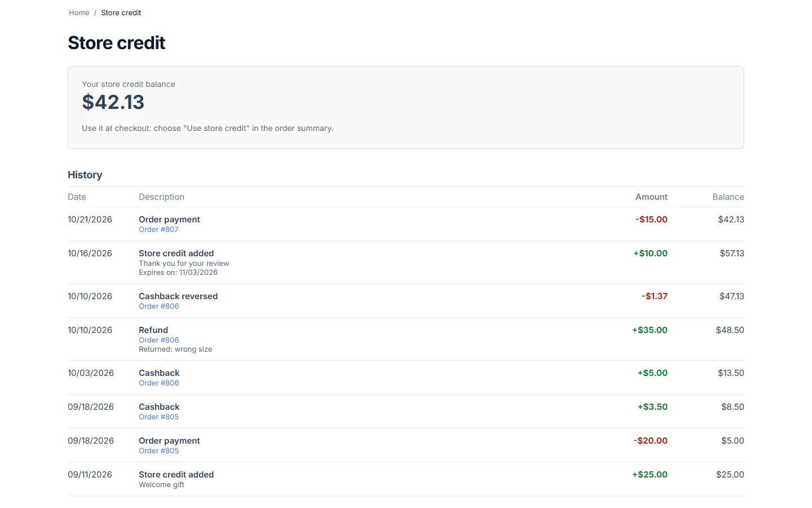The image size is (812, 508).
Task: Select the $13.50 balance value
Action: (x=731, y=373)
